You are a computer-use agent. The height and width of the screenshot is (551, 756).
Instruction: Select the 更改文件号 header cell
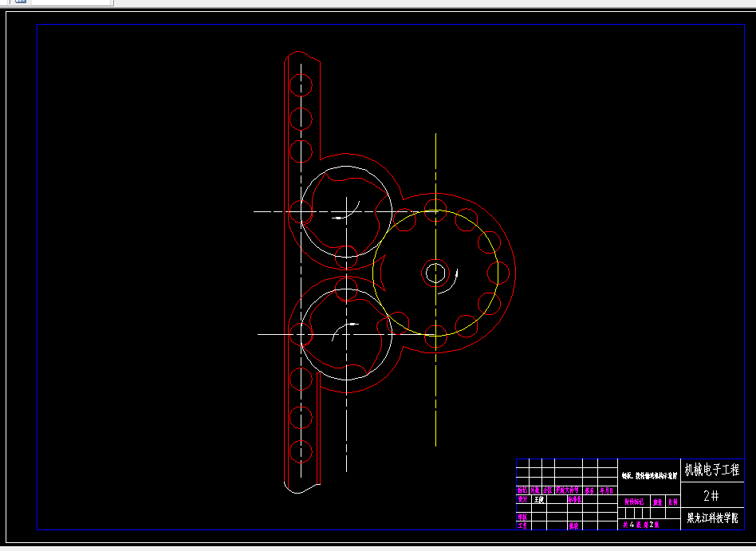(567, 490)
